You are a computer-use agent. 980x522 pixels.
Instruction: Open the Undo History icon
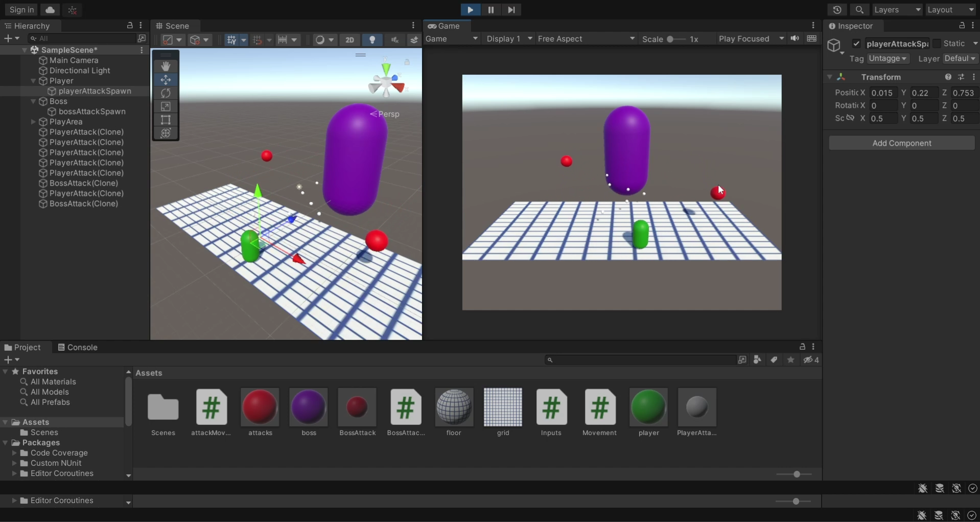coord(837,10)
